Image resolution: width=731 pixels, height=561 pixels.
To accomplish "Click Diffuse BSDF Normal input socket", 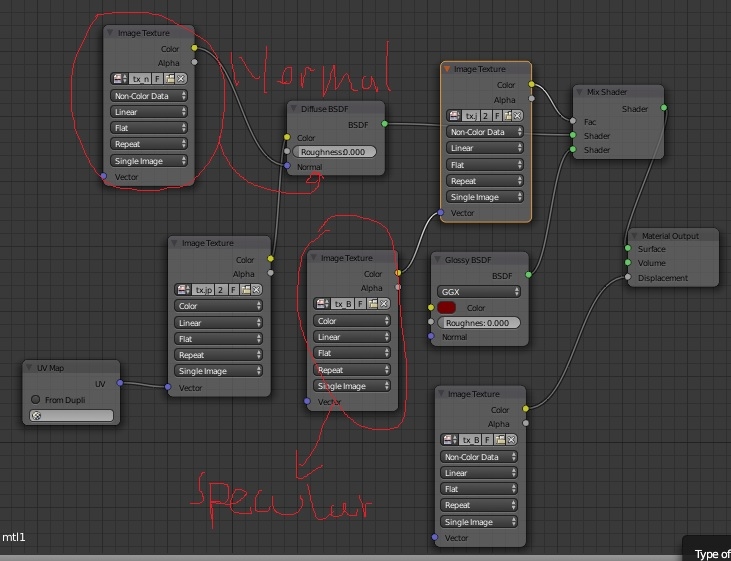I will 287,166.
